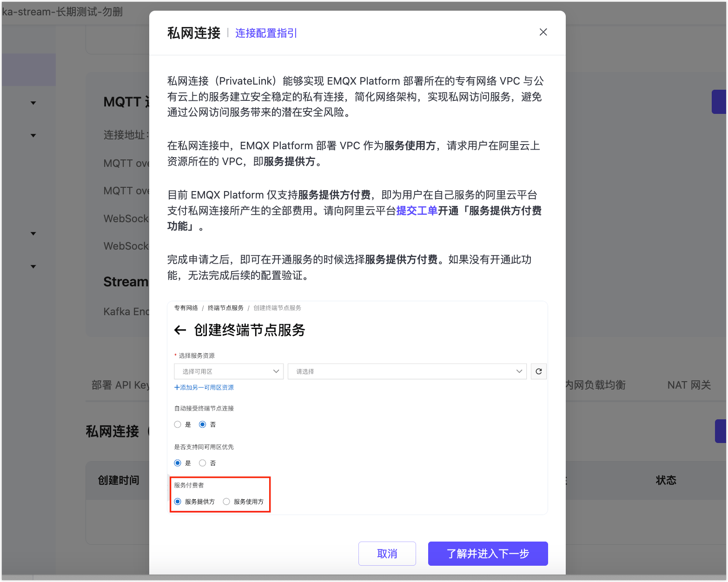The image size is (728, 582).
Task: Click the refresh icon next to service resource dropdown
Action: pyautogui.click(x=538, y=371)
